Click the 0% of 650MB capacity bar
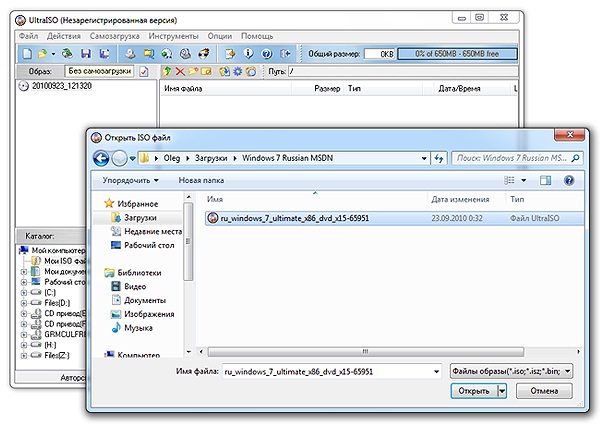 (457, 54)
